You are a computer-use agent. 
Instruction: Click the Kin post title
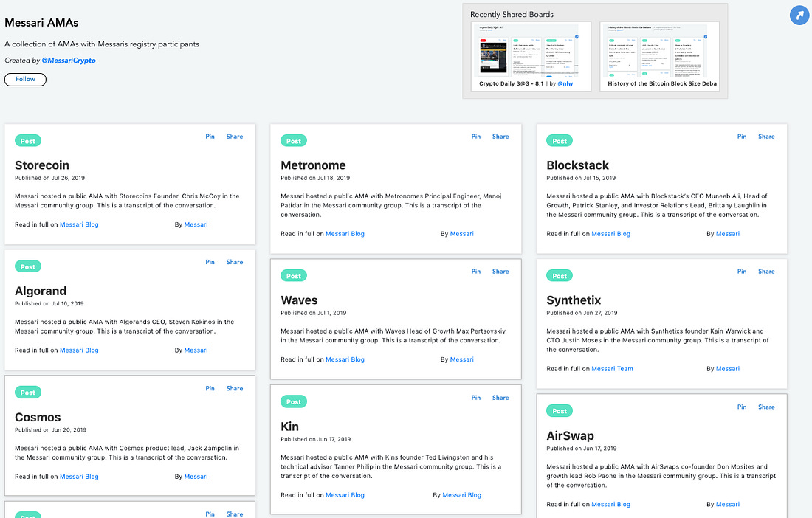[289, 427]
